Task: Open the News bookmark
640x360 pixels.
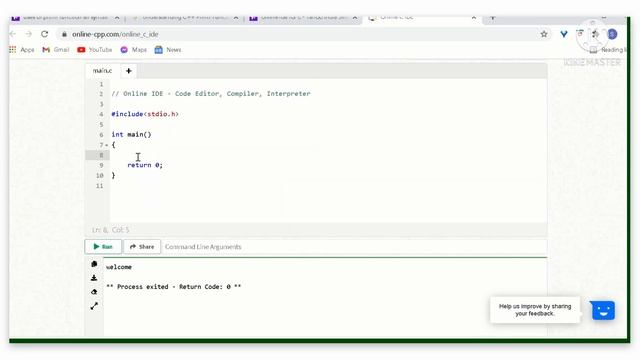Action: pos(168,50)
